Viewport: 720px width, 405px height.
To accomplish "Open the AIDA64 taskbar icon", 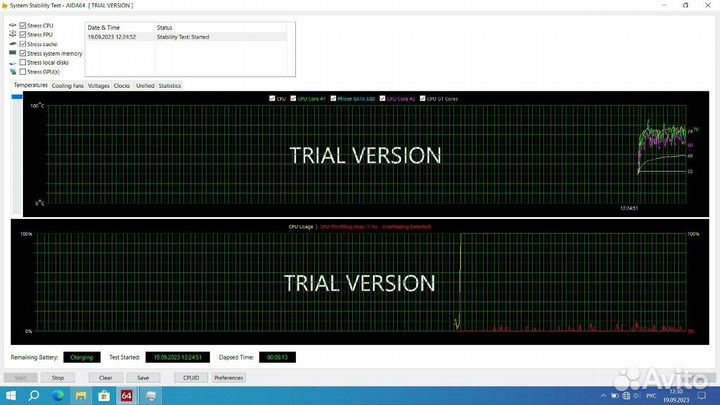I will tap(127, 396).
